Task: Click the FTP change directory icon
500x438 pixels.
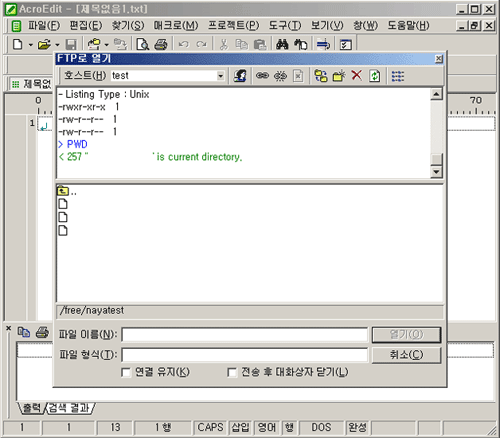Action: click(x=321, y=76)
